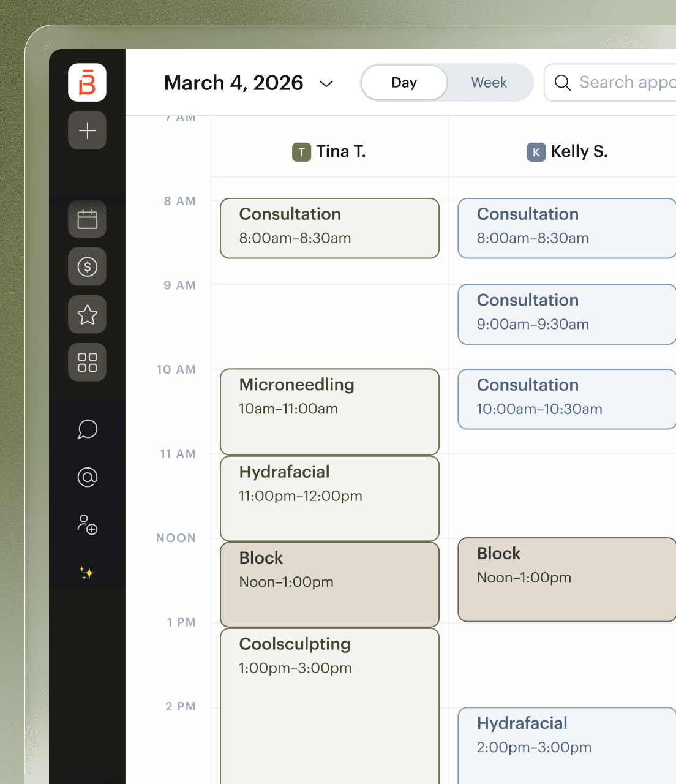
Task: Click the at-sign mentions icon
Action: coord(88,477)
